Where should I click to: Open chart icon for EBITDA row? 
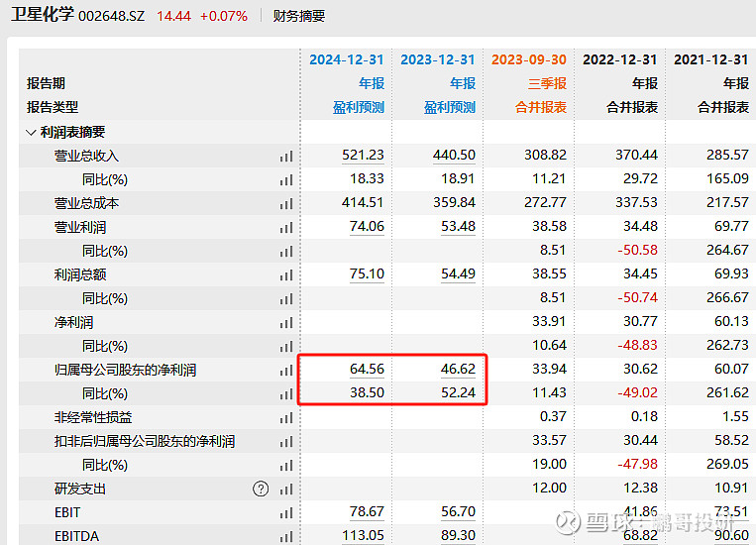[x=286, y=537]
